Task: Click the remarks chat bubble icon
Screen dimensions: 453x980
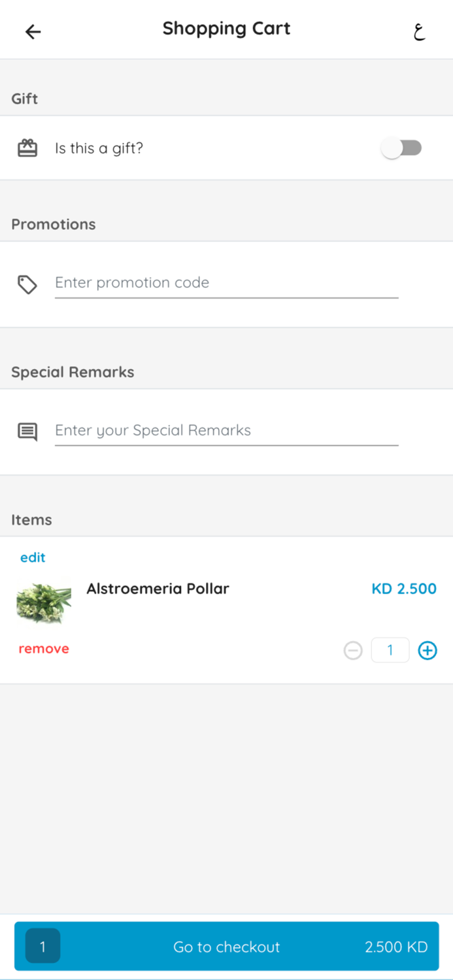Action: (27, 431)
